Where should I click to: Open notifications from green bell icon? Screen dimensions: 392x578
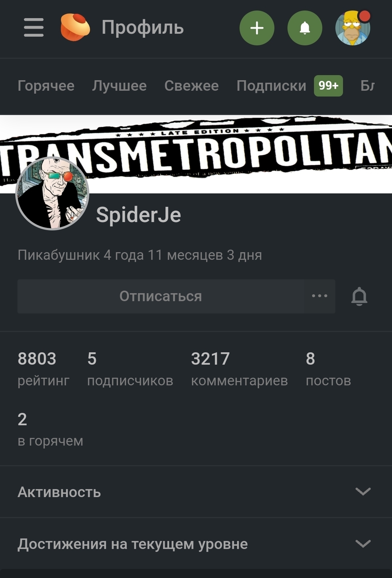click(x=305, y=28)
